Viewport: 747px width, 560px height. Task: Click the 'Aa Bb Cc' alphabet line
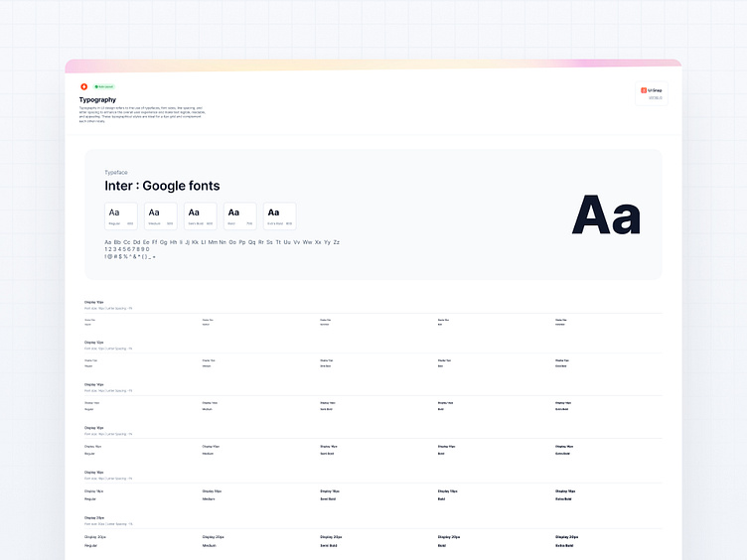pyautogui.click(x=222, y=242)
